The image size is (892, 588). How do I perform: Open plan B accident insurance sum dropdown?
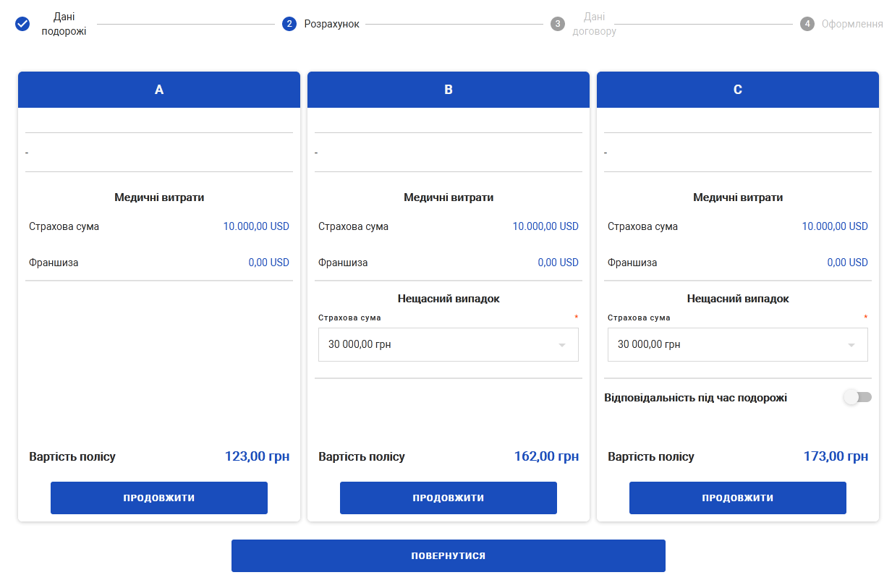pos(438,344)
